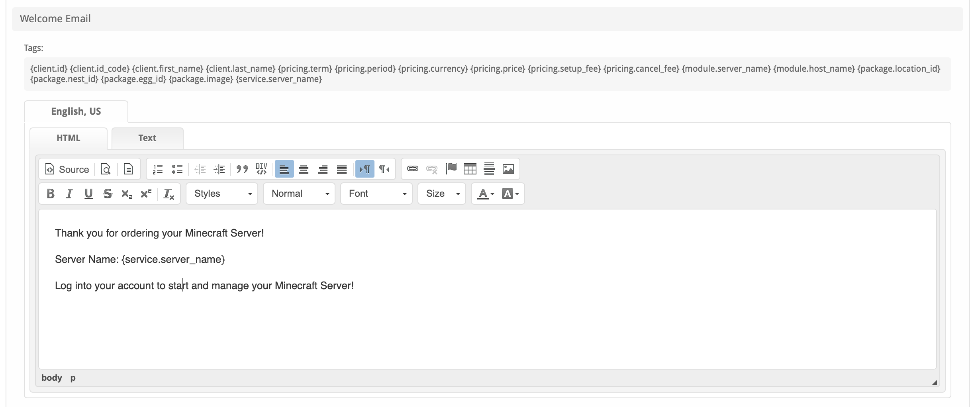The height and width of the screenshot is (407, 980).
Task: Toggle italic text style
Action: pyautogui.click(x=69, y=194)
